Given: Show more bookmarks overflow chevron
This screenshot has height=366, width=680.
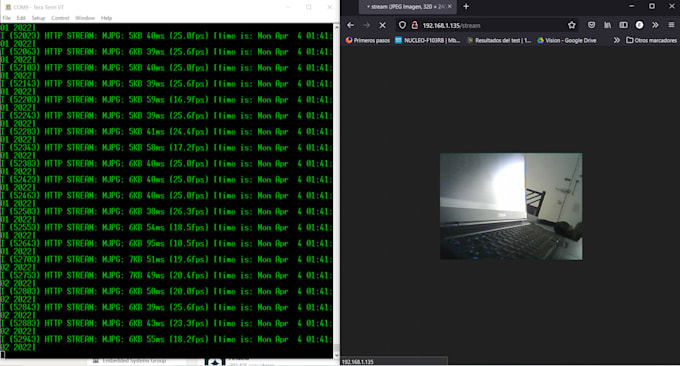Looking at the screenshot, I should point(617,40).
